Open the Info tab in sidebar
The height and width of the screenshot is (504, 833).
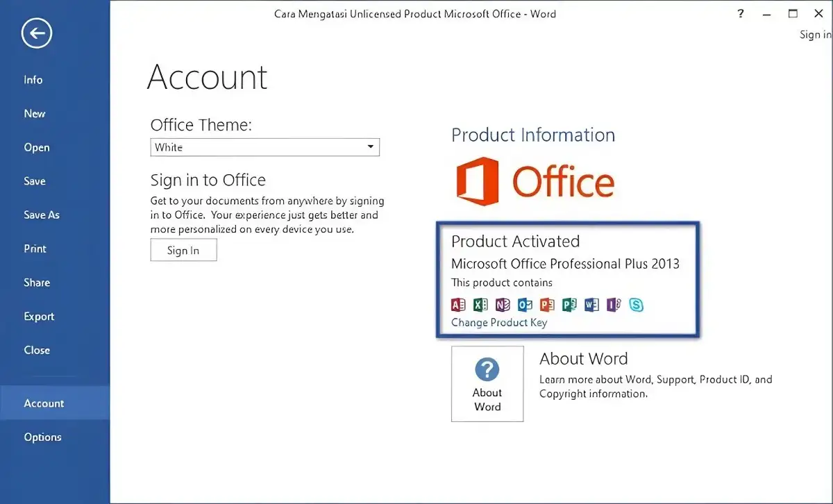[x=33, y=80]
